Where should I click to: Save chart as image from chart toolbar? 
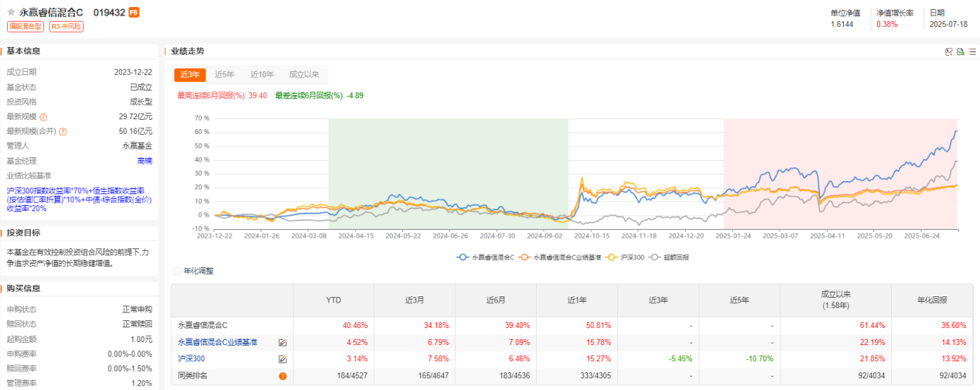coord(949,52)
